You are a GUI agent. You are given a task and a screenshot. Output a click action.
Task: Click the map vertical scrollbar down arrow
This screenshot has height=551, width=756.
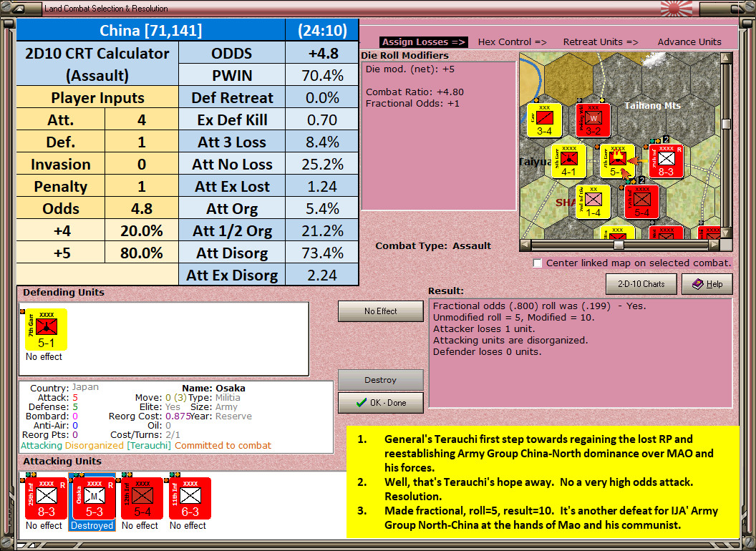pos(726,233)
